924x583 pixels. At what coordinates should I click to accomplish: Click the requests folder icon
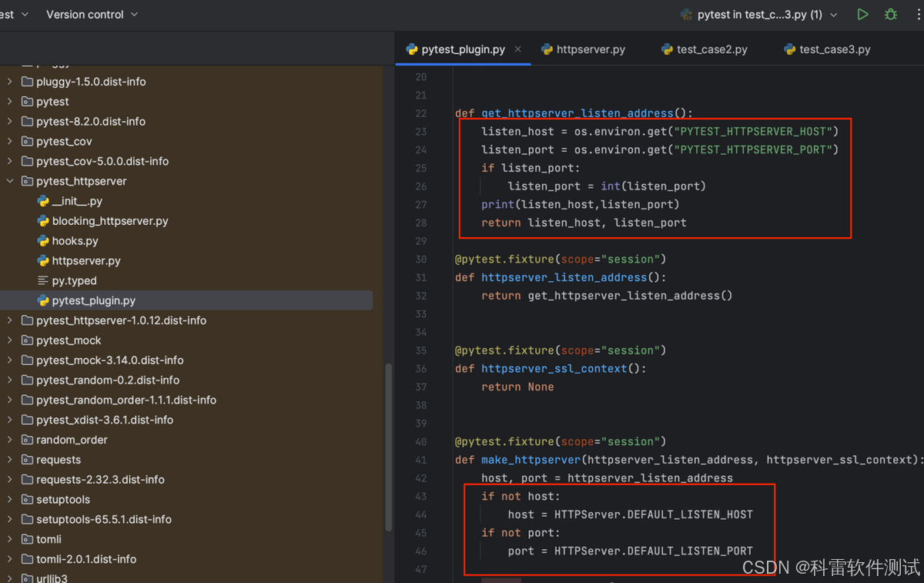pos(27,460)
